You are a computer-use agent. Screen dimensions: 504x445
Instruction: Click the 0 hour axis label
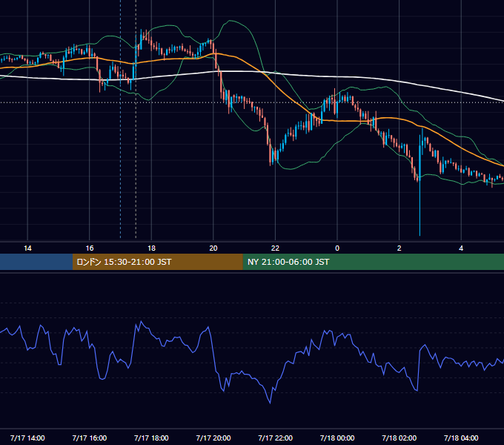tap(337, 248)
